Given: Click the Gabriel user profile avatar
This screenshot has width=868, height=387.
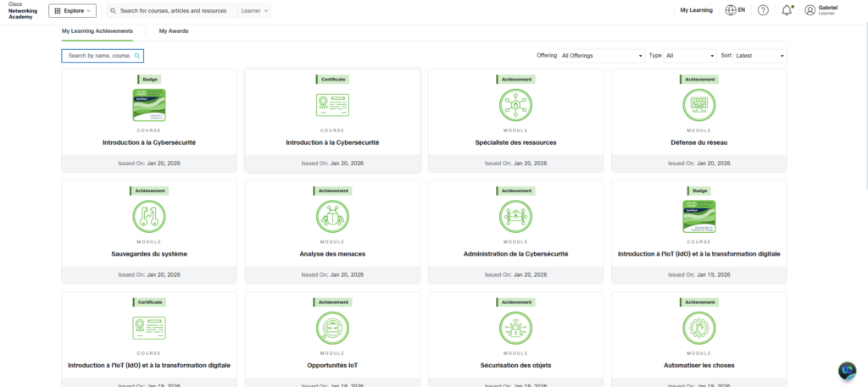Looking at the screenshot, I should [x=810, y=11].
